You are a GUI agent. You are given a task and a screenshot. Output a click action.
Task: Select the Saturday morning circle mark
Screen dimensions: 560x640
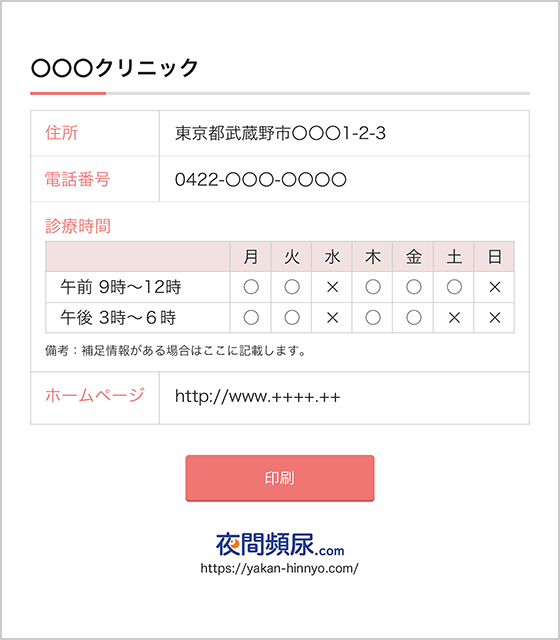[x=454, y=287]
